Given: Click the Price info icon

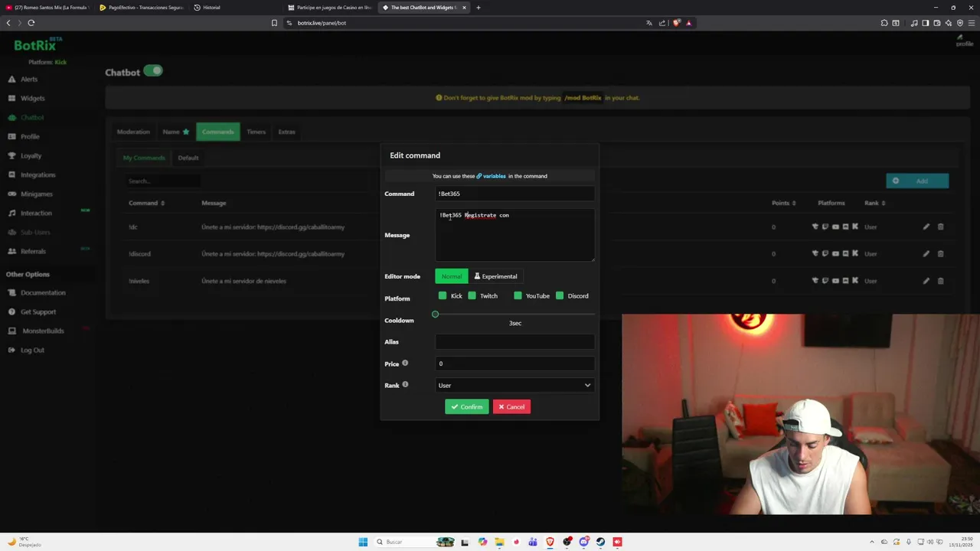Looking at the screenshot, I should pos(405,363).
